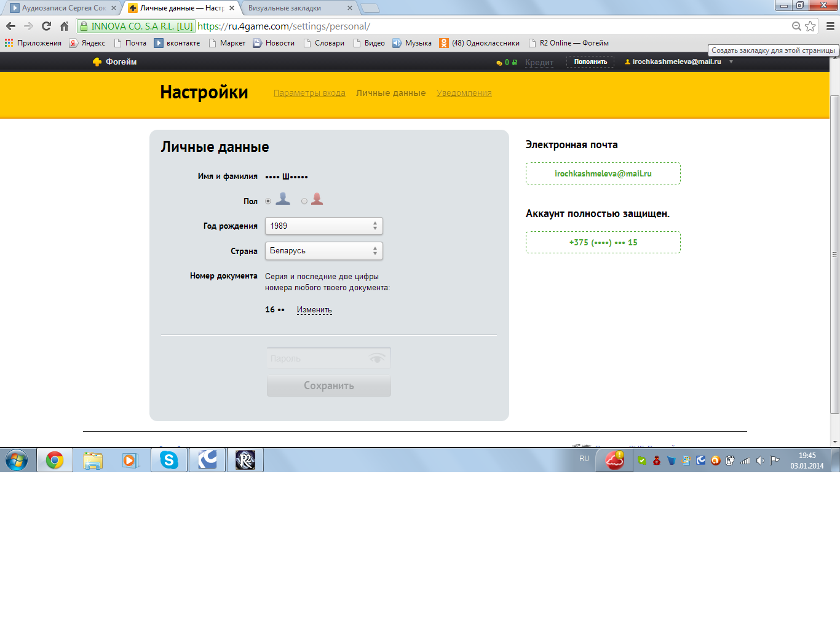Open the Яндекс bookmark
Screen dimensions: 840x629
pyautogui.click(x=87, y=43)
